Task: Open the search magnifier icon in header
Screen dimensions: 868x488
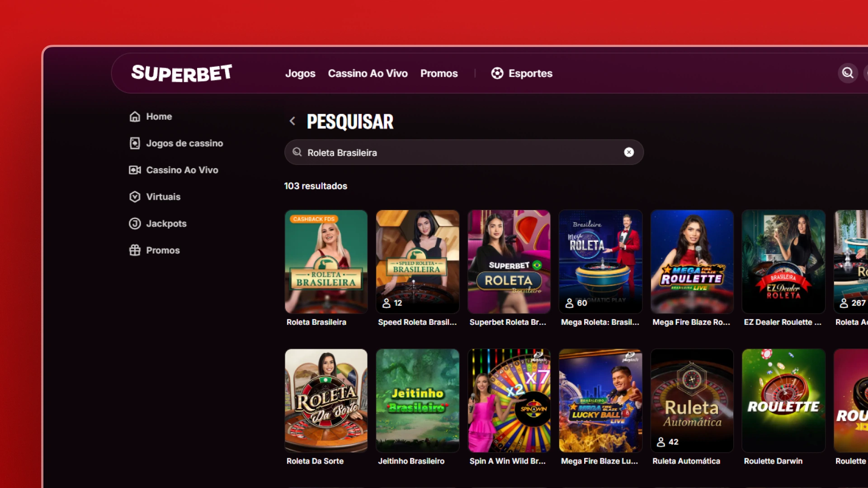Action: 848,73
